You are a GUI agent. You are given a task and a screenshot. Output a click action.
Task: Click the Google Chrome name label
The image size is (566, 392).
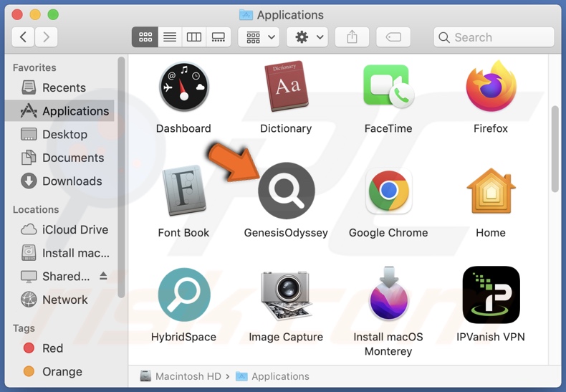(388, 233)
